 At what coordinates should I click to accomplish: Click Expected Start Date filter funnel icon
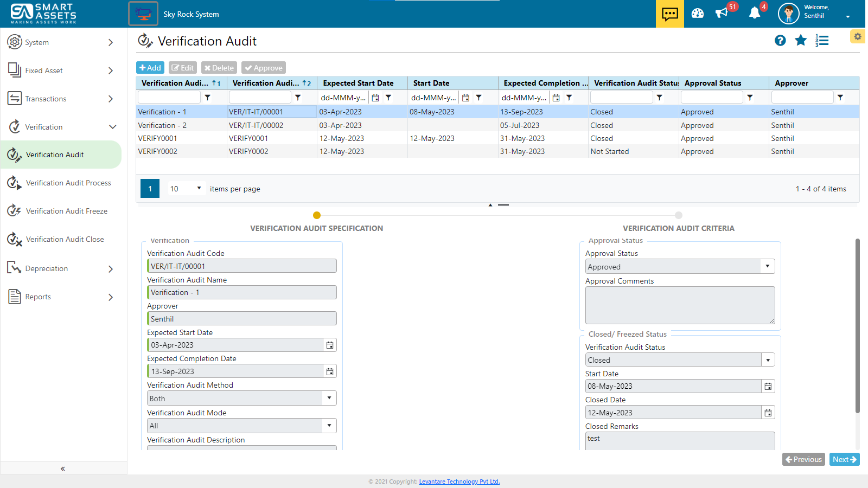pyautogui.click(x=388, y=98)
